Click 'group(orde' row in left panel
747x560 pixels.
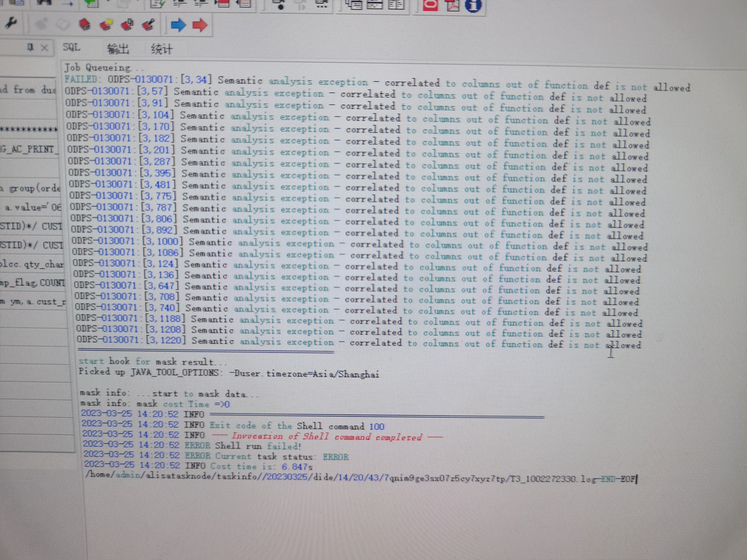(30, 188)
